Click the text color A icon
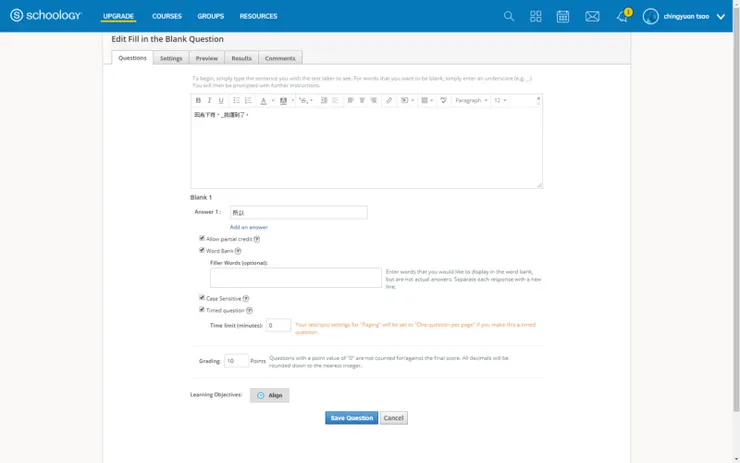Viewport: 740px width, 463px height. pyautogui.click(x=263, y=100)
